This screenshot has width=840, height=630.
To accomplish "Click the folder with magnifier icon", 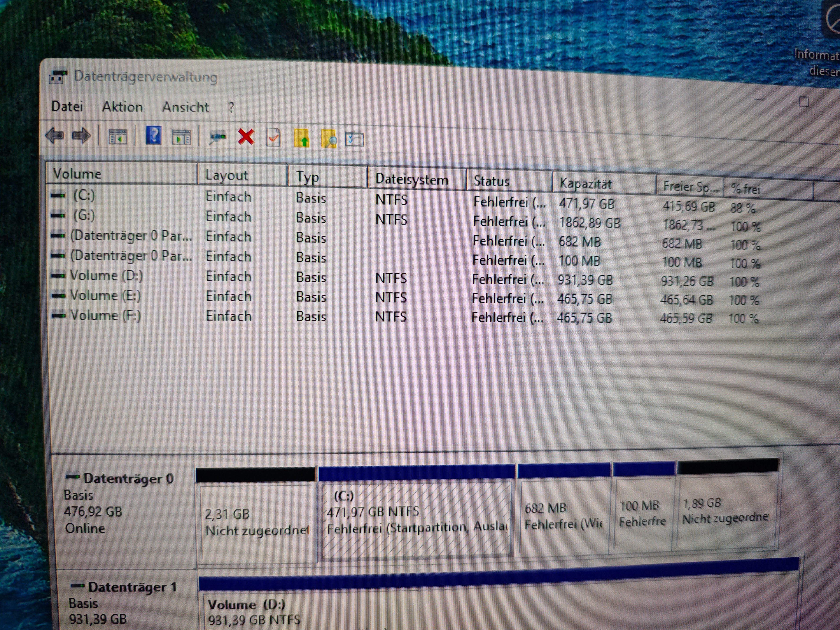I will click(329, 139).
